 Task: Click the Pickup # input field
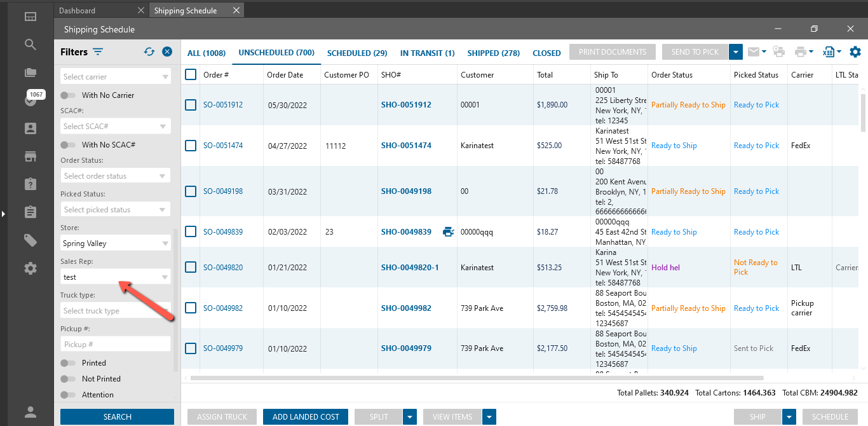pyautogui.click(x=116, y=344)
